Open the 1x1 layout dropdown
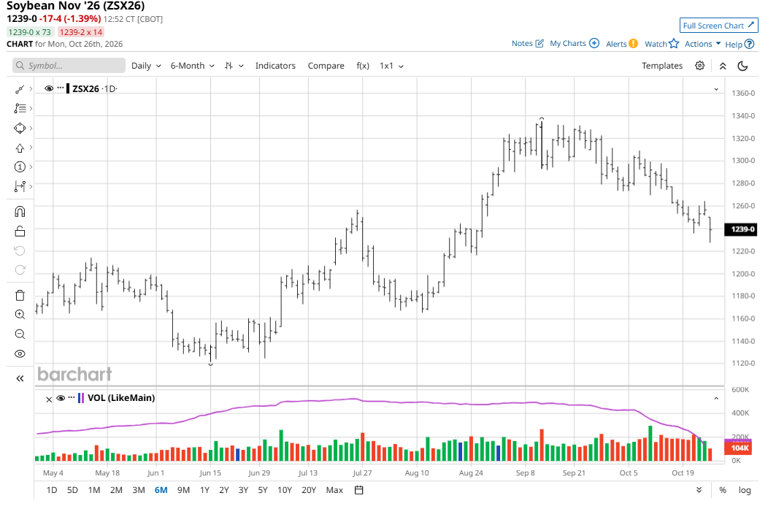This screenshot has width=768, height=512. point(391,66)
